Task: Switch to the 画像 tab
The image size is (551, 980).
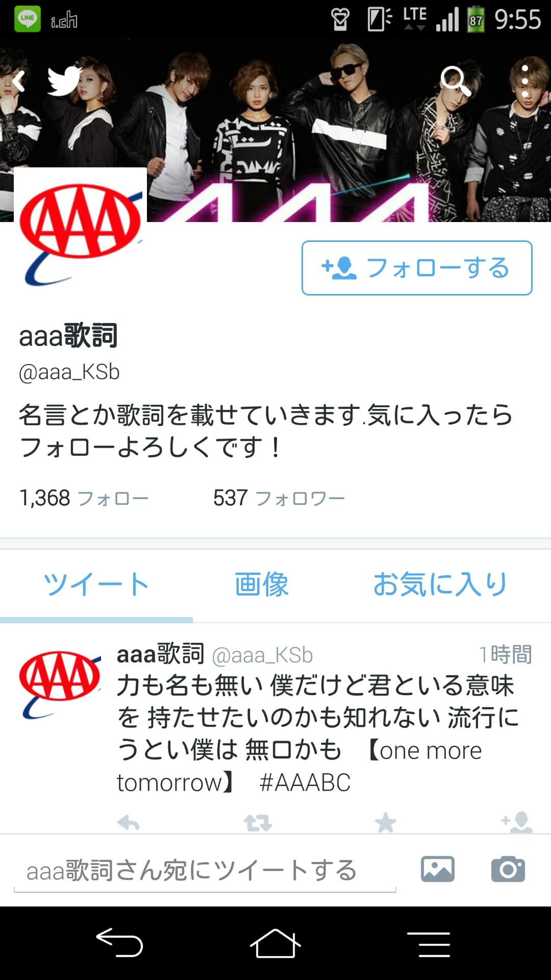Action: click(x=262, y=584)
